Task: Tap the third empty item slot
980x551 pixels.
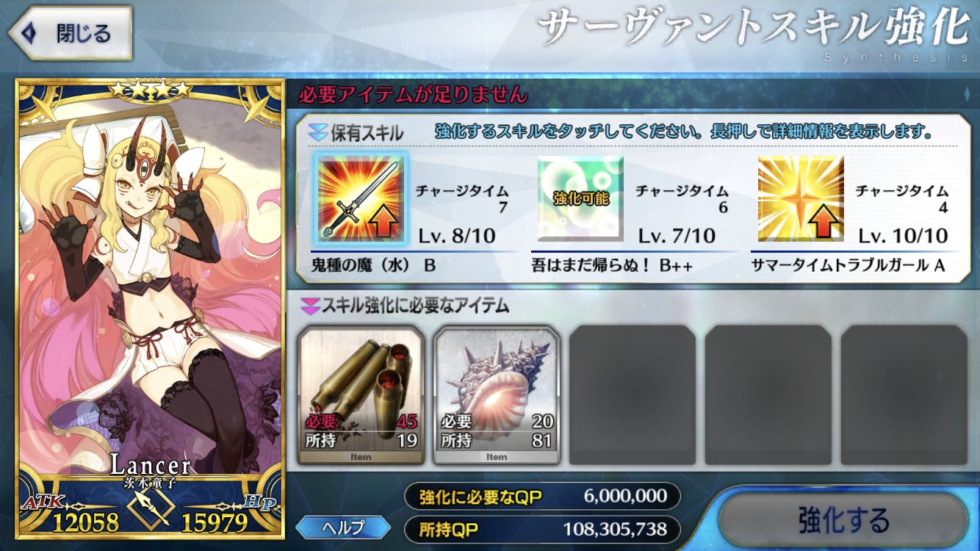Action: (x=904, y=395)
